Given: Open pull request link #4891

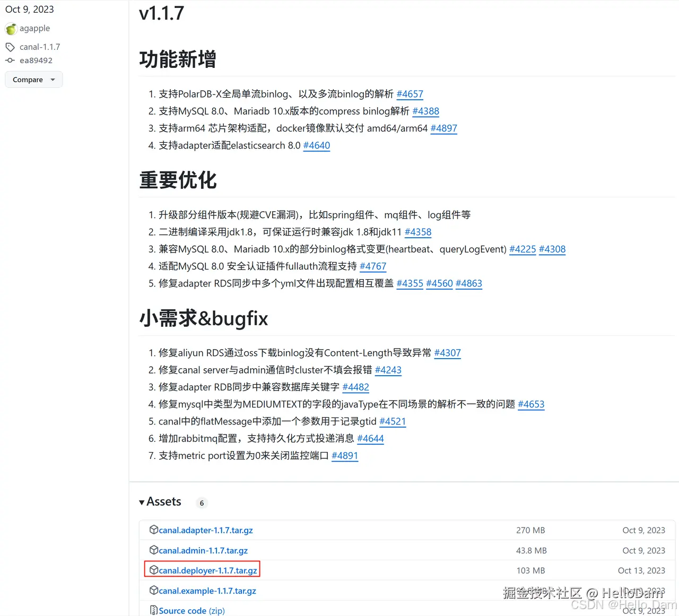Looking at the screenshot, I should point(345,456).
